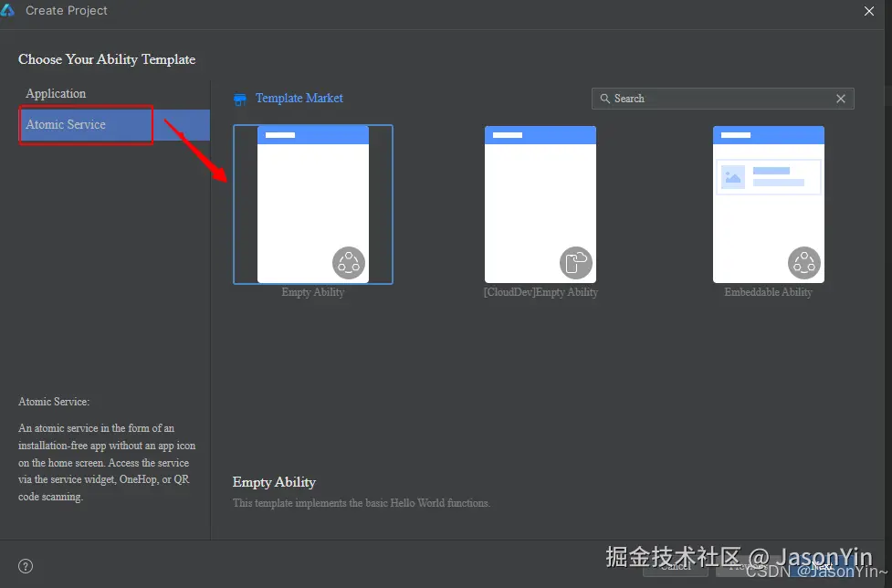Click the atomic service badge on Empty Ability card
This screenshot has height=588, width=892.
click(348, 262)
